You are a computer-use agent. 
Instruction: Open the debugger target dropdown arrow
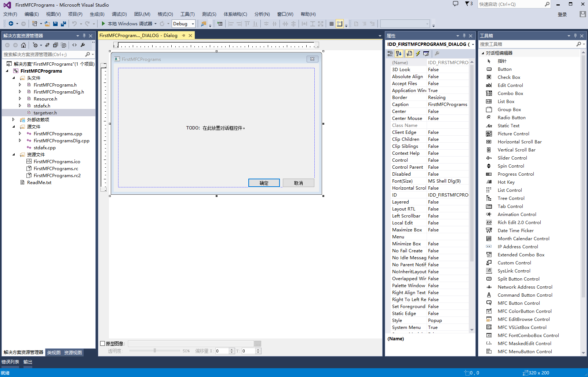click(x=156, y=24)
